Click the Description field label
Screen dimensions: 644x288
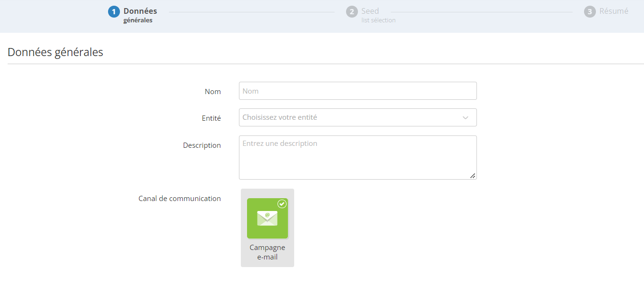click(202, 145)
